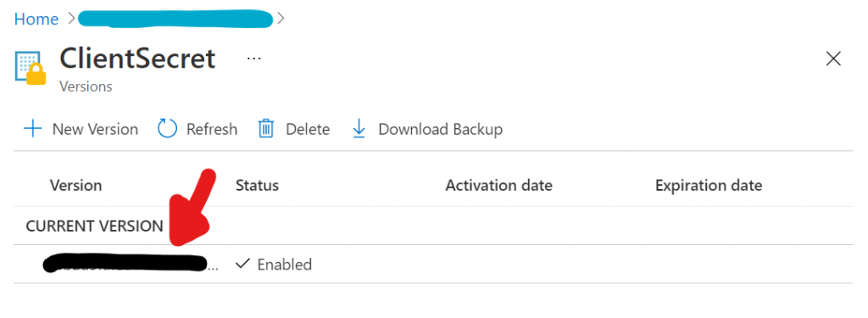This screenshot has height=318, width=868.
Task: Click the plus icon for New Version
Action: tap(33, 129)
